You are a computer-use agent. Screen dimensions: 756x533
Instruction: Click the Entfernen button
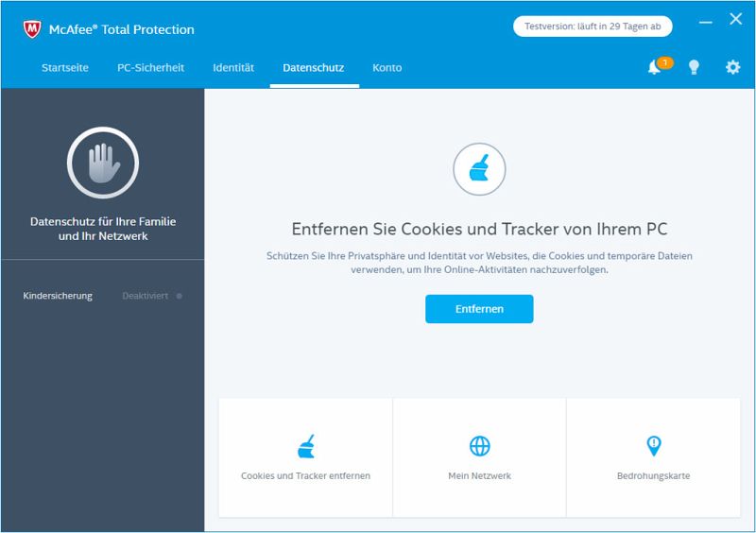pos(479,309)
